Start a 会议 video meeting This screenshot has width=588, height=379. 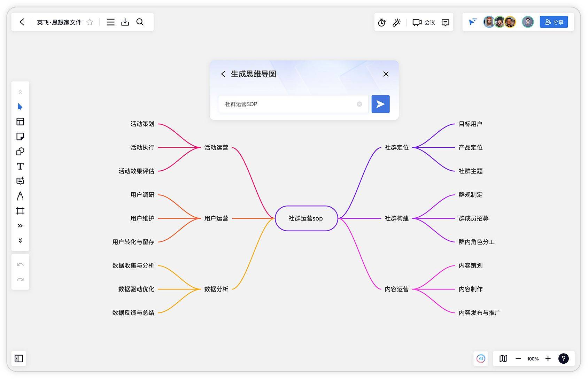pos(424,23)
